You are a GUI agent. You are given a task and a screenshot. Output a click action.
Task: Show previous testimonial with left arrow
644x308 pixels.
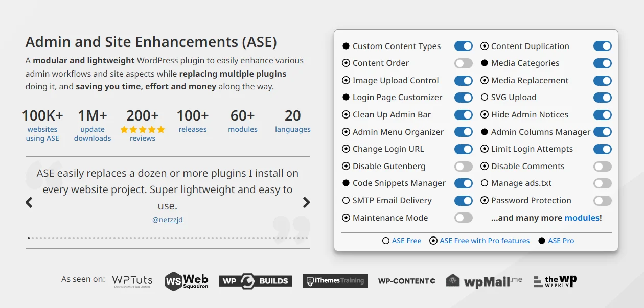point(29,202)
